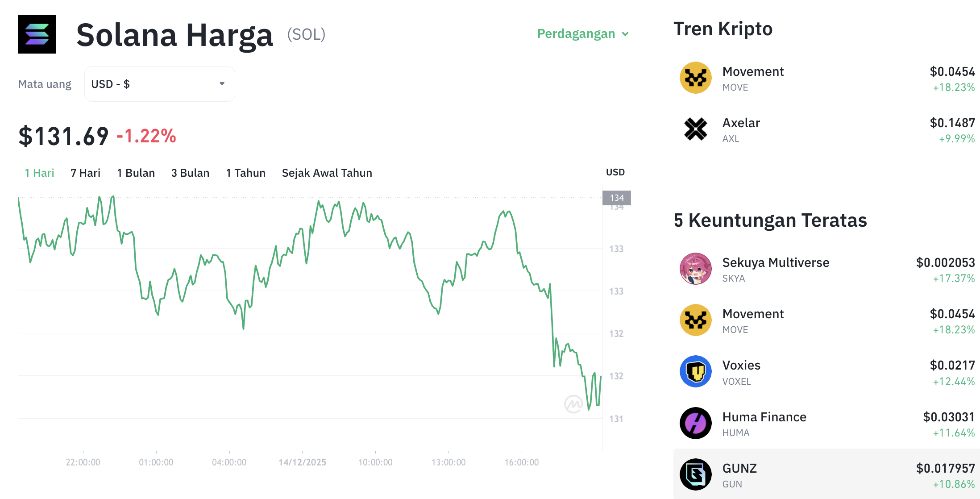Image resolution: width=980 pixels, height=499 pixels.
Task: Toggle the 3 Bulan time filter
Action: coord(190,173)
